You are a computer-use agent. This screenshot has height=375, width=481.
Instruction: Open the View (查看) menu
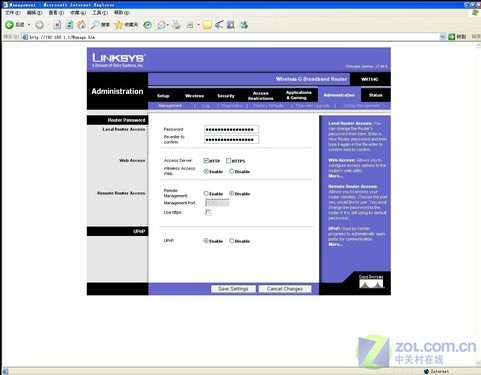tap(56, 13)
